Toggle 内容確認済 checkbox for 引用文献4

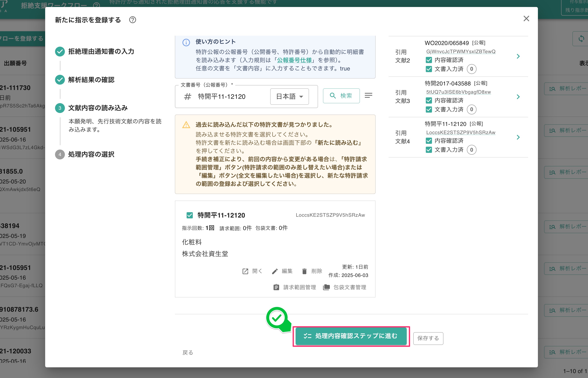[429, 141]
